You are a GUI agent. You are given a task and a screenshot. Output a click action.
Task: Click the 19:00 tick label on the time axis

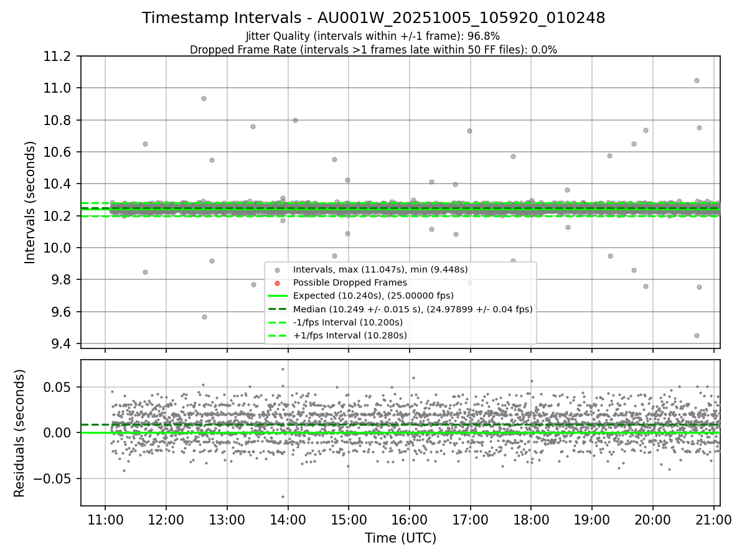(591, 519)
